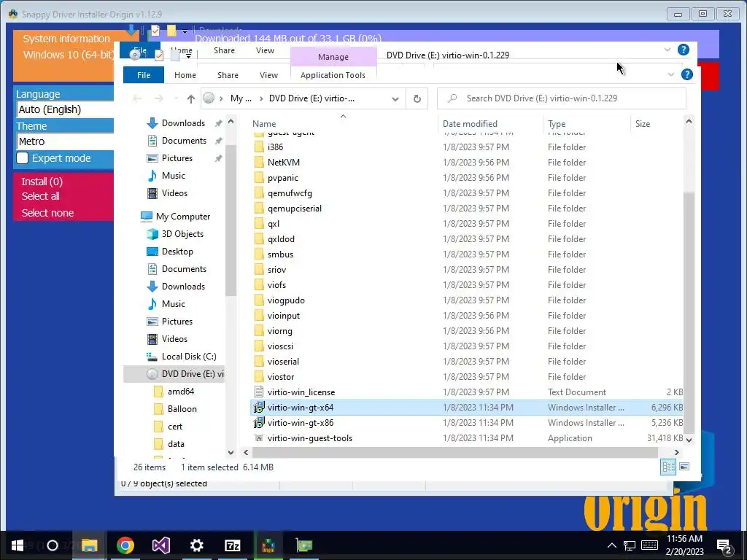Open the cert folder in navigation tree
This screenshot has width=747, height=560.
[x=175, y=427]
